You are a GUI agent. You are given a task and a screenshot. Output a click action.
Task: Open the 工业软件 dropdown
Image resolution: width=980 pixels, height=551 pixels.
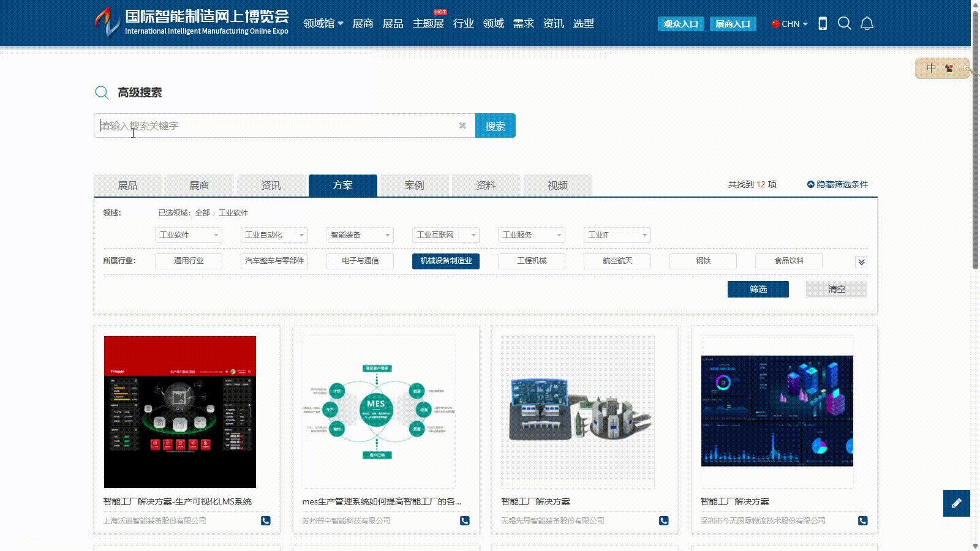point(189,235)
